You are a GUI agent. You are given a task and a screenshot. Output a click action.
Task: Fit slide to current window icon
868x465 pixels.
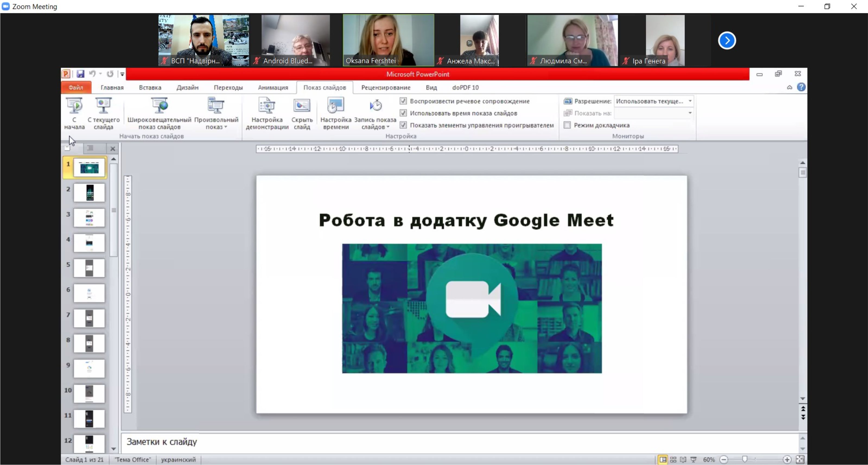pos(800,460)
